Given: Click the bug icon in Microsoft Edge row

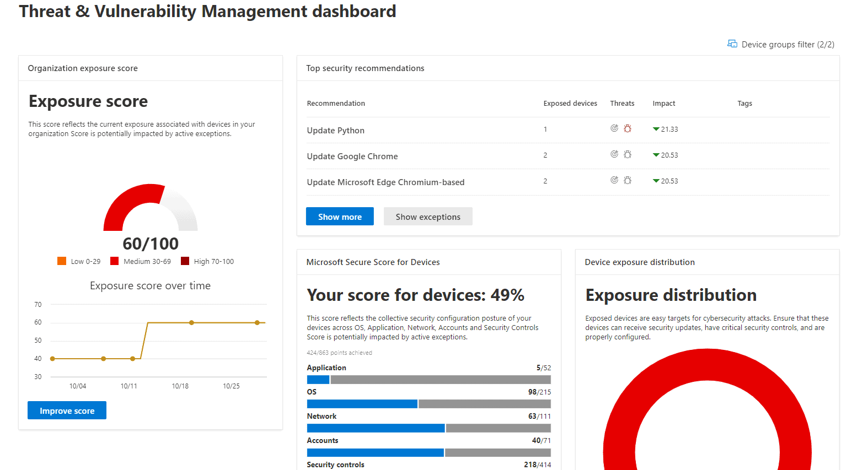Looking at the screenshot, I should (x=628, y=180).
